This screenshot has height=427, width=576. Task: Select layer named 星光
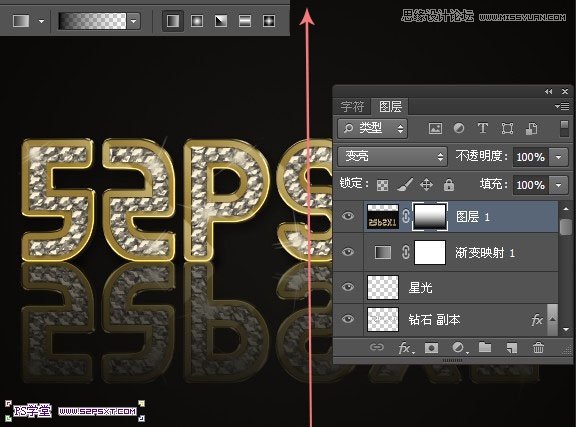click(x=421, y=287)
